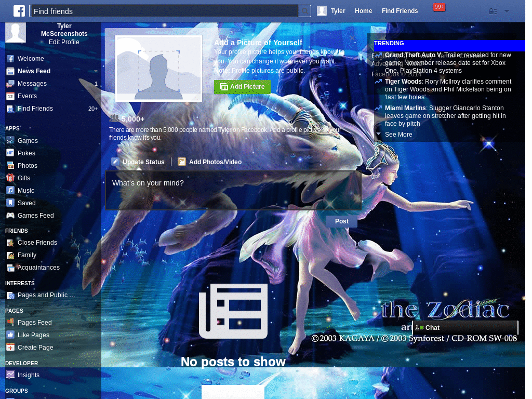
Task: Click the Find friends search field
Action: [x=164, y=11]
